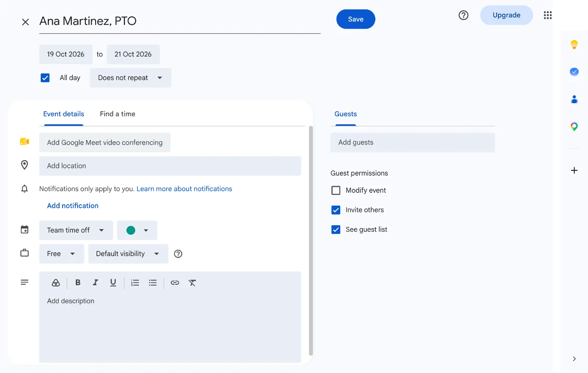Image resolution: width=588 pixels, height=373 pixels.
Task: Insert a link in the description
Action: coord(175,283)
